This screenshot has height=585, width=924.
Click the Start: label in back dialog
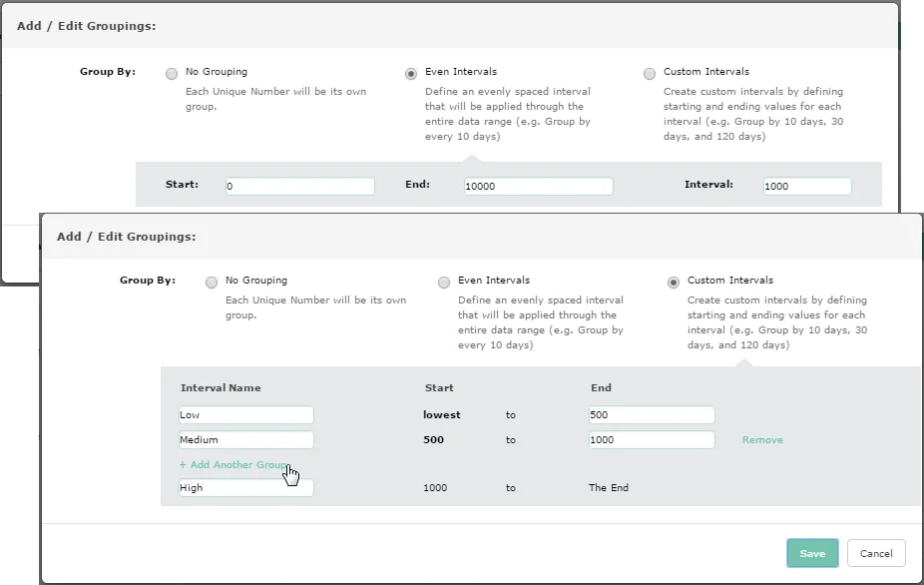(x=182, y=185)
